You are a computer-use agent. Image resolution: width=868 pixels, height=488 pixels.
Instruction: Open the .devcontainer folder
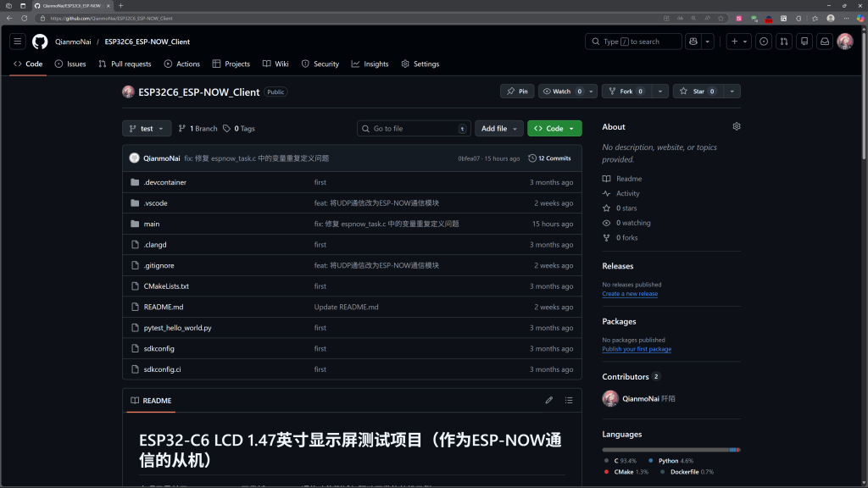pyautogui.click(x=165, y=182)
